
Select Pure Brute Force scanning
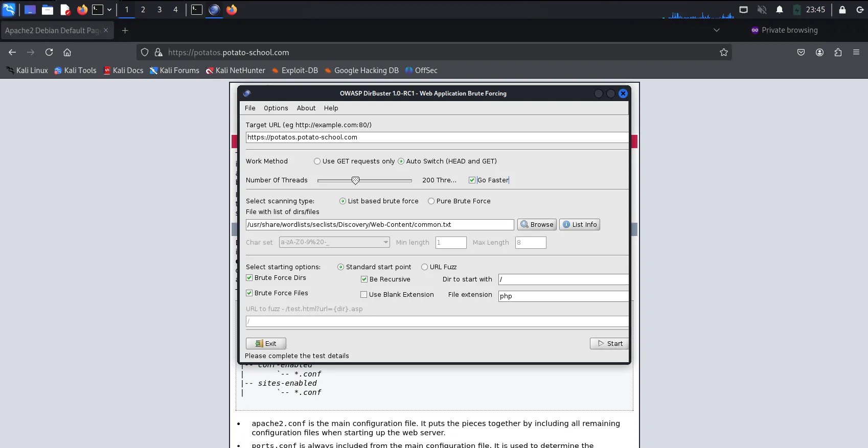(459, 201)
